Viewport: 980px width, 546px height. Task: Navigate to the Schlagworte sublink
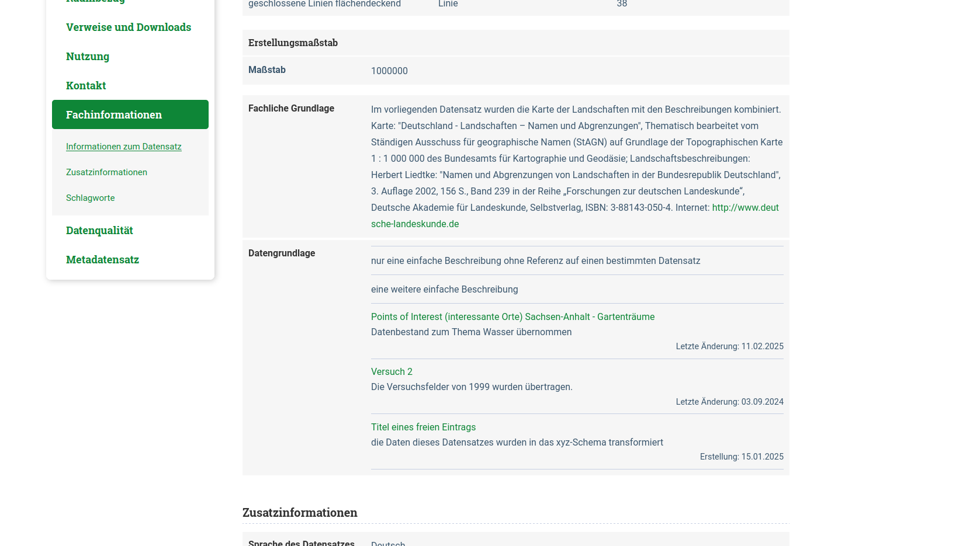pos(91,198)
